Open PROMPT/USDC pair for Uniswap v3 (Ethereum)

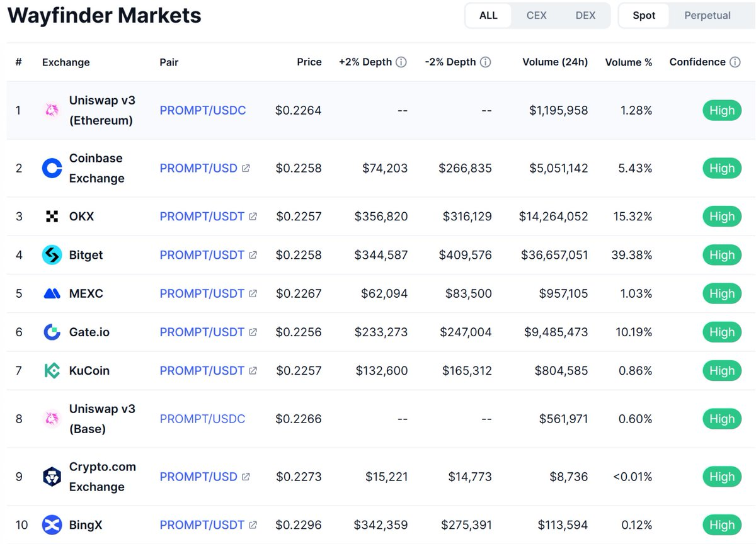coord(203,110)
